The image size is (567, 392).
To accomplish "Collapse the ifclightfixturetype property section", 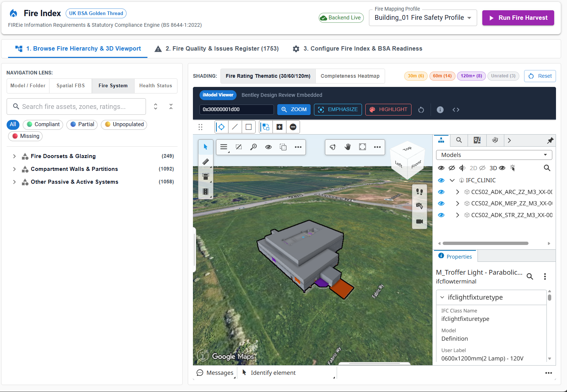I will 442,297.
